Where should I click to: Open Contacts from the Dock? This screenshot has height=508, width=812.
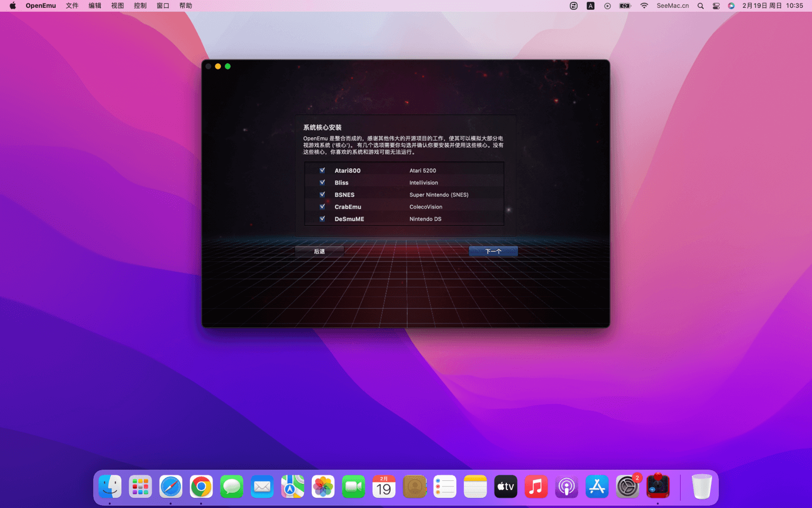click(414, 487)
